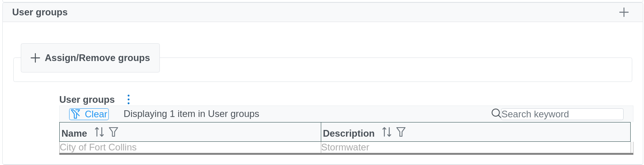Open the Name column filter funnel
The width and height of the screenshot is (644, 165).
pos(113,132)
